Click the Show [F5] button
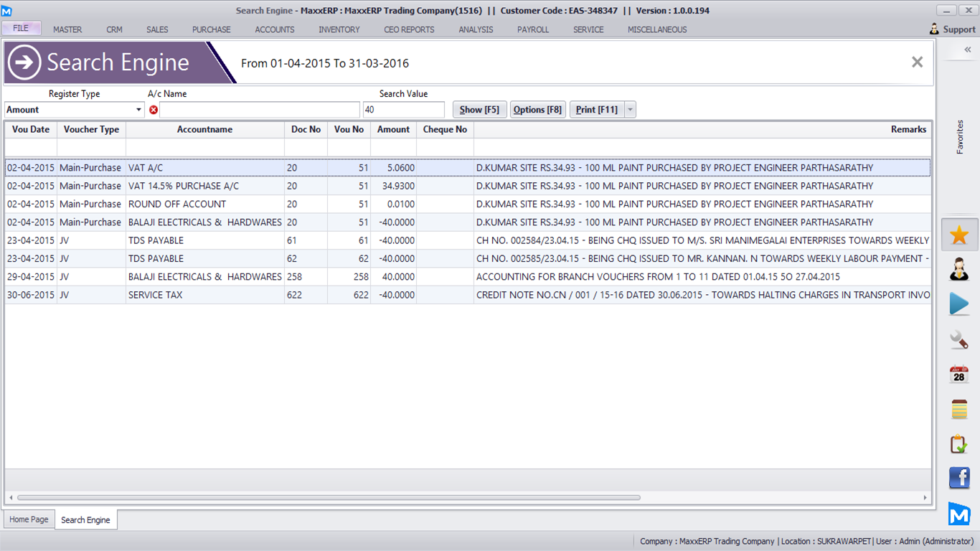Screen dimensions: 980x551 click(x=479, y=110)
